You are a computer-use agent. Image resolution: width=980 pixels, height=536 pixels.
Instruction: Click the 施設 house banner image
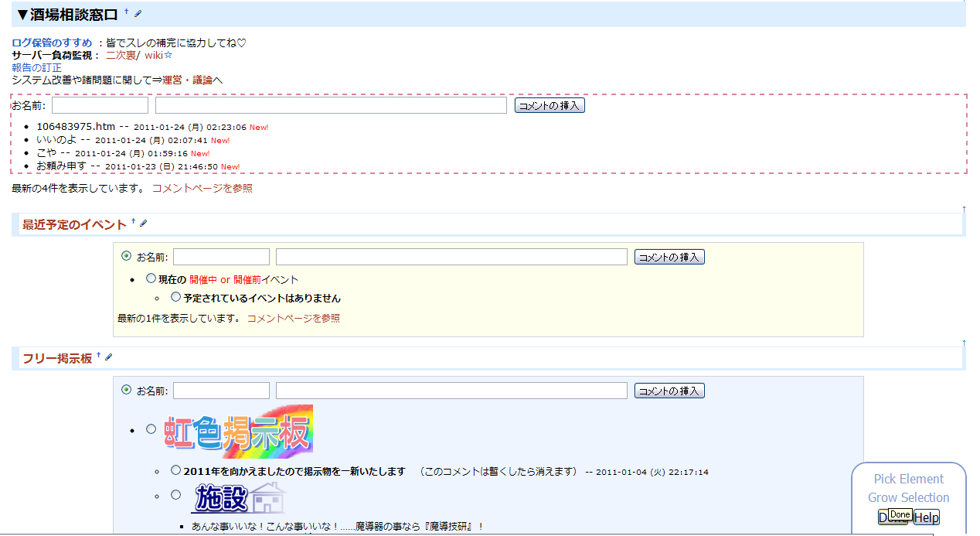[238, 497]
